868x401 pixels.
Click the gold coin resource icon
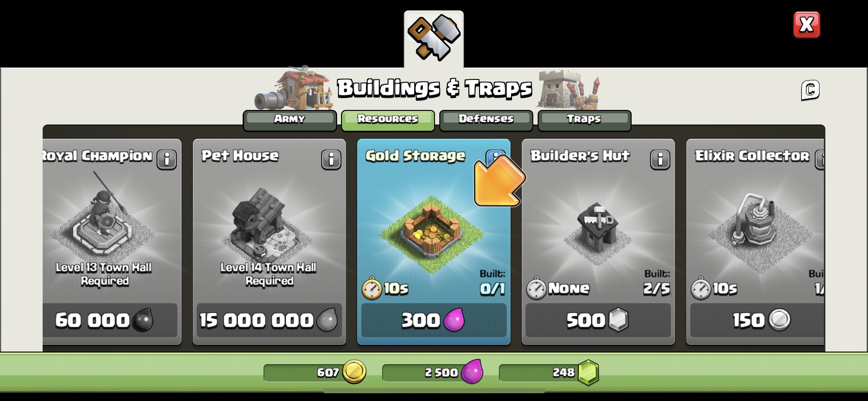point(354,372)
